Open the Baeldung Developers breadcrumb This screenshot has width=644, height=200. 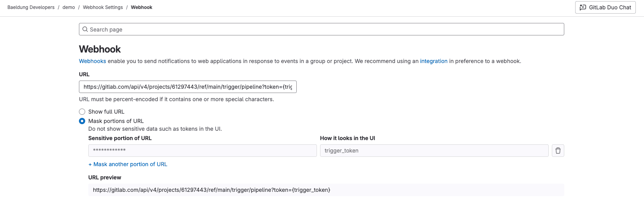[x=31, y=7]
